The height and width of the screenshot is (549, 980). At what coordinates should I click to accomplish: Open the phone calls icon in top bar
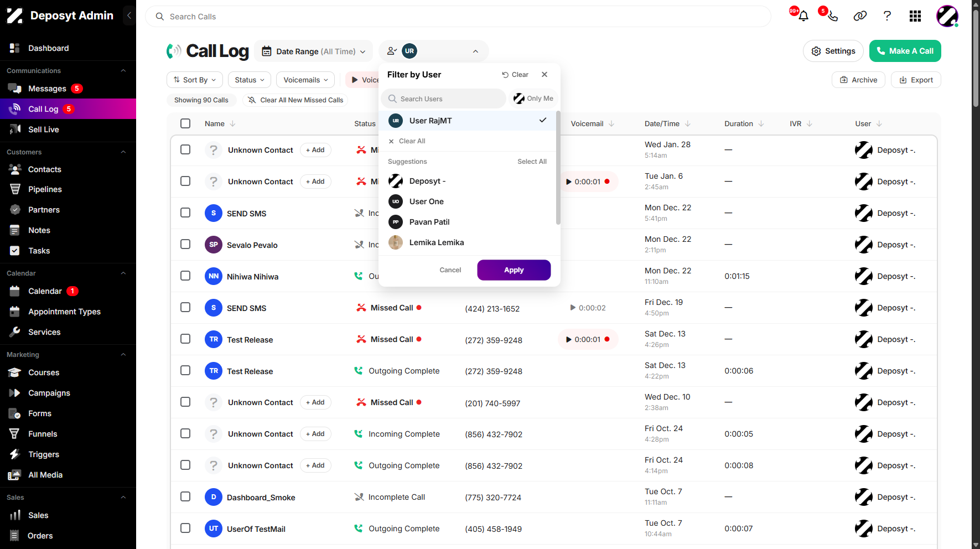pos(833,16)
